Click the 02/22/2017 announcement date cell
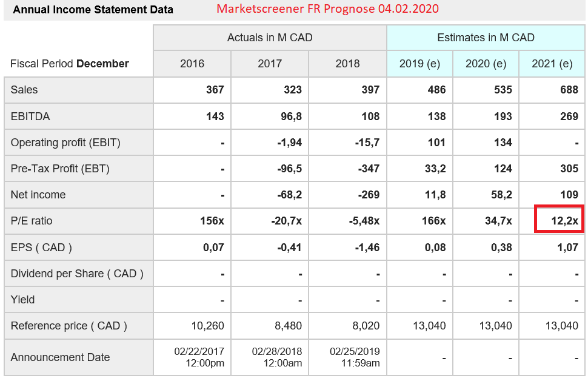This screenshot has width=588, height=378. (192, 357)
